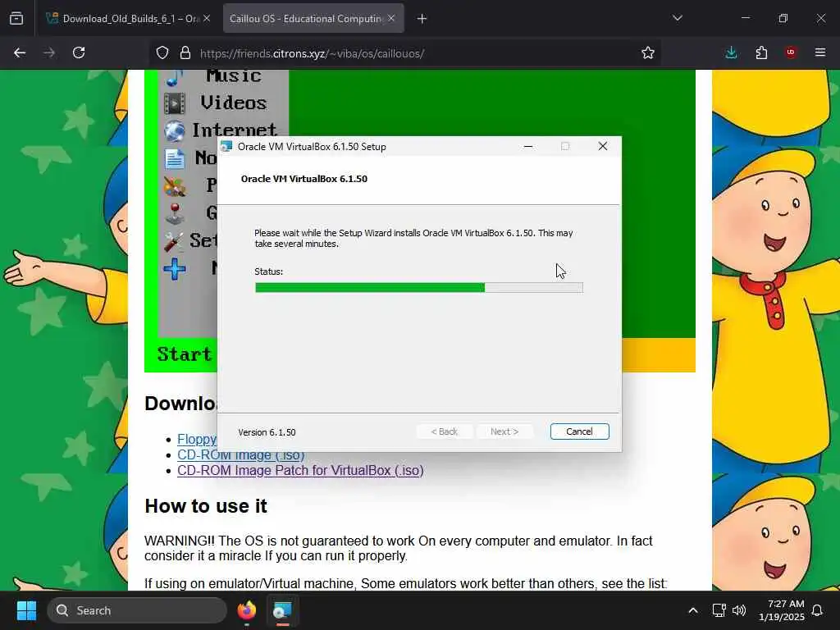Viewport: 840px width, 630px height.
Task: Click the settings tools icon in screenshot
Action: point(174,242)
